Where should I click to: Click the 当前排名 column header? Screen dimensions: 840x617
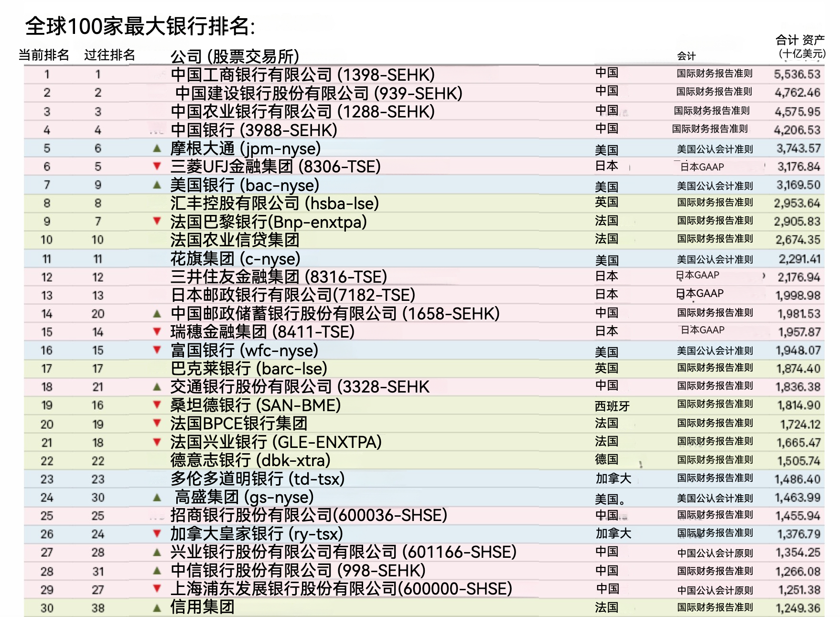point(44,55)
